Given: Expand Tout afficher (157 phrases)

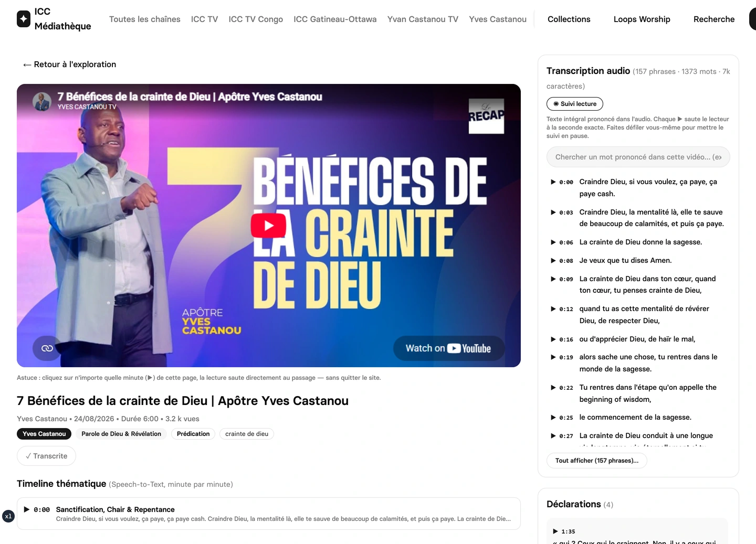Looking at the screenshot, I should tap(597, 461).
